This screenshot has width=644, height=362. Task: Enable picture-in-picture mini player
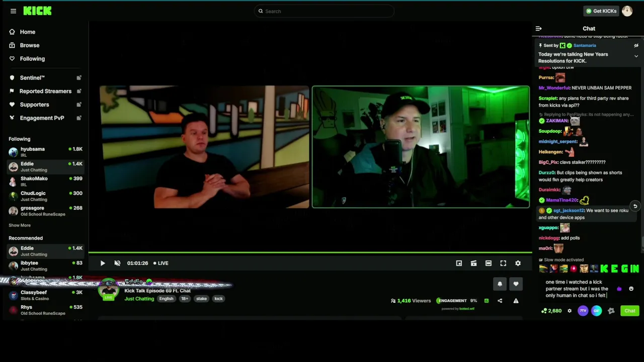[459, 263]
